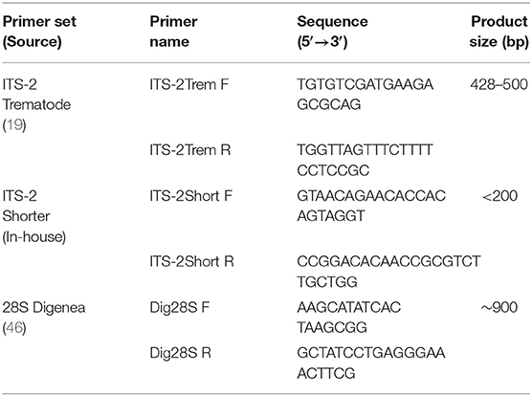Viewport: 532px width, 396px height.
Task: Select the CCGGACACAACCGCGTCT sequence text
Action: pyautogui.click(x=388, y=261)
